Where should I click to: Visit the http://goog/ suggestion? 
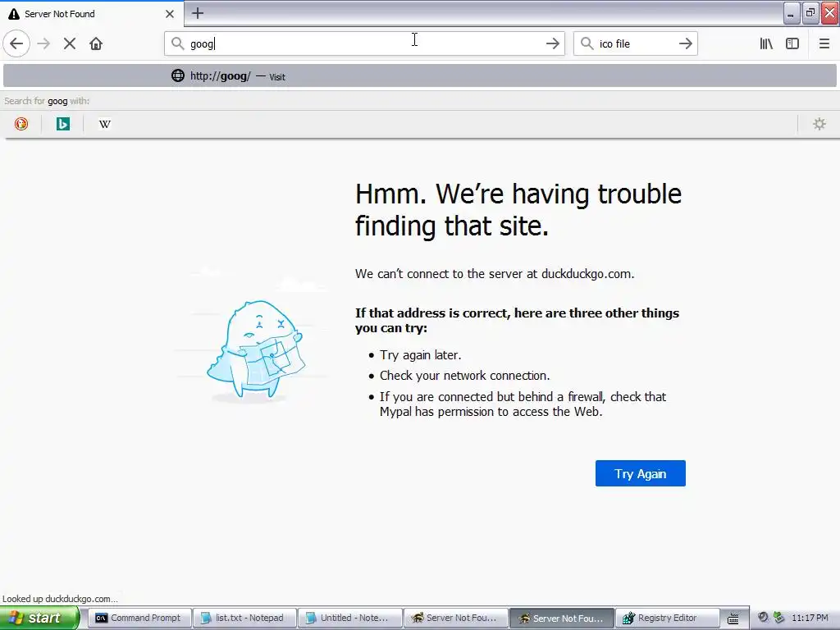(420, 76)
